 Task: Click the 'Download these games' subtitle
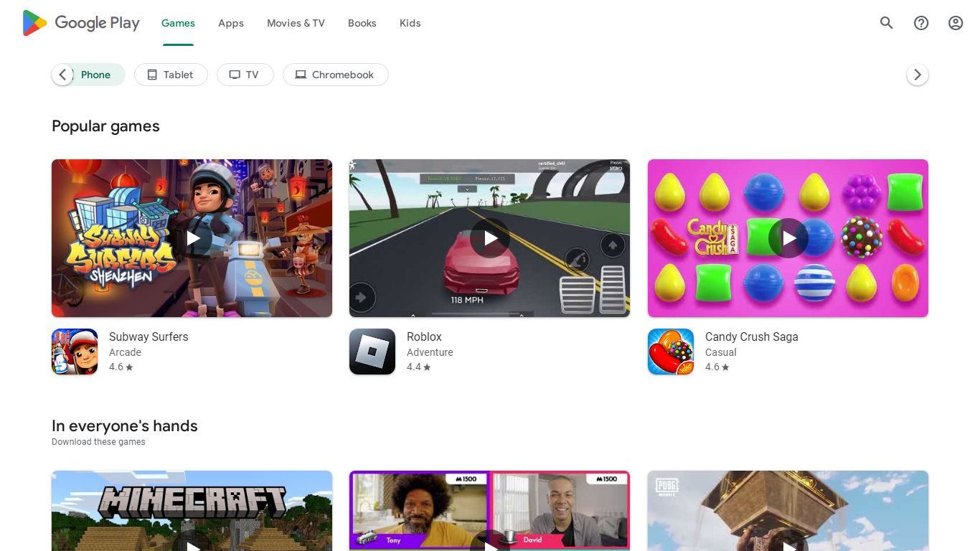pyautogui.click(x=98, y=442)
